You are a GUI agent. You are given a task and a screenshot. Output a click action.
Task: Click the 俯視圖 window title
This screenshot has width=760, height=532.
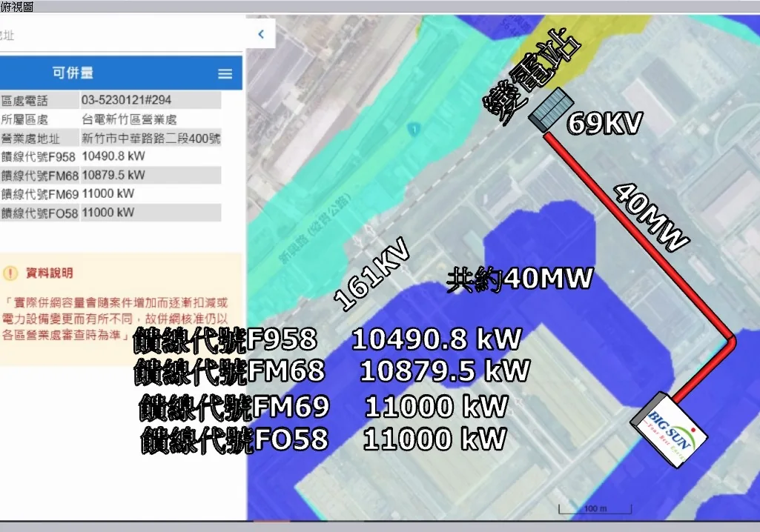17,7
